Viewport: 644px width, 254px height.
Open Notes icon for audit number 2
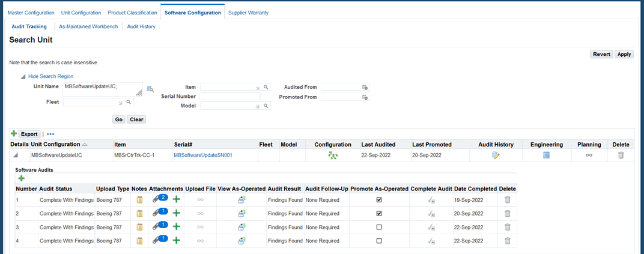point(139,213)
